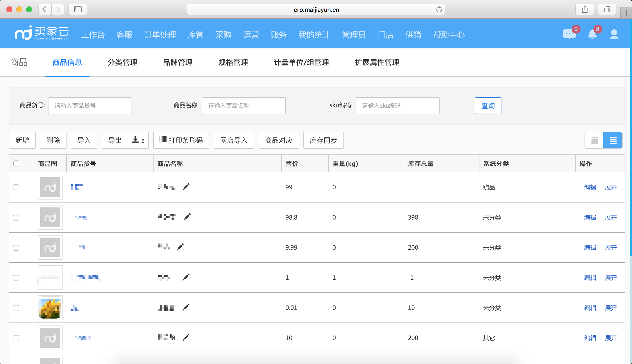The width and height of the screenshot is (632, 364).
Task: Click the flower product thumbnail
Action: coord(50,308)
